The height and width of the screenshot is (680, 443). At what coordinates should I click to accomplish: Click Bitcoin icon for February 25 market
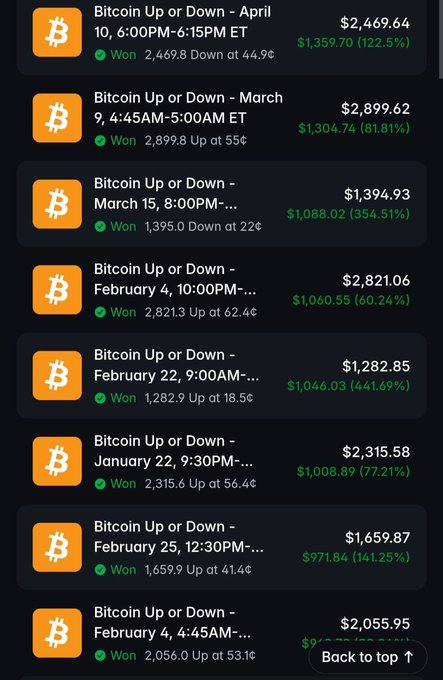[57, 547]
